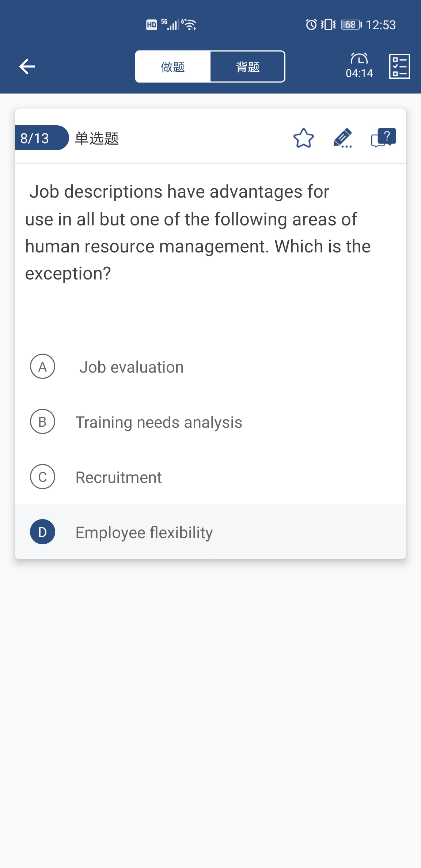421x868 pixels.
Task: Open the answer sheet checklist icon
Action: [x=399, y=66]
